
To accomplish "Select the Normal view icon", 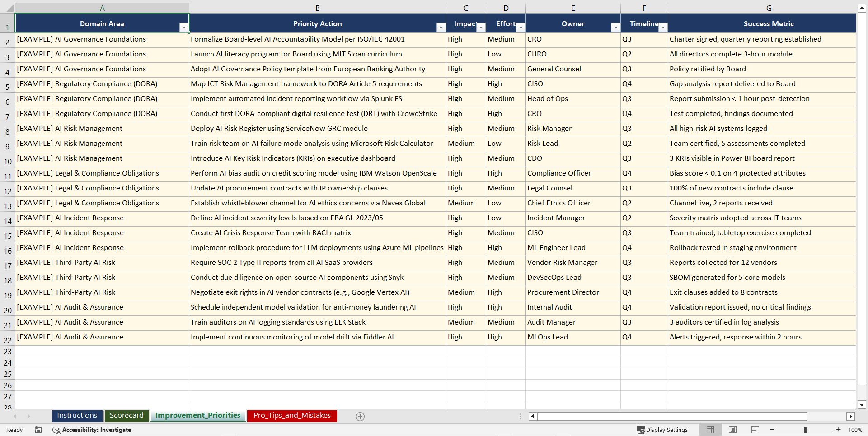I will click(710, 429).
